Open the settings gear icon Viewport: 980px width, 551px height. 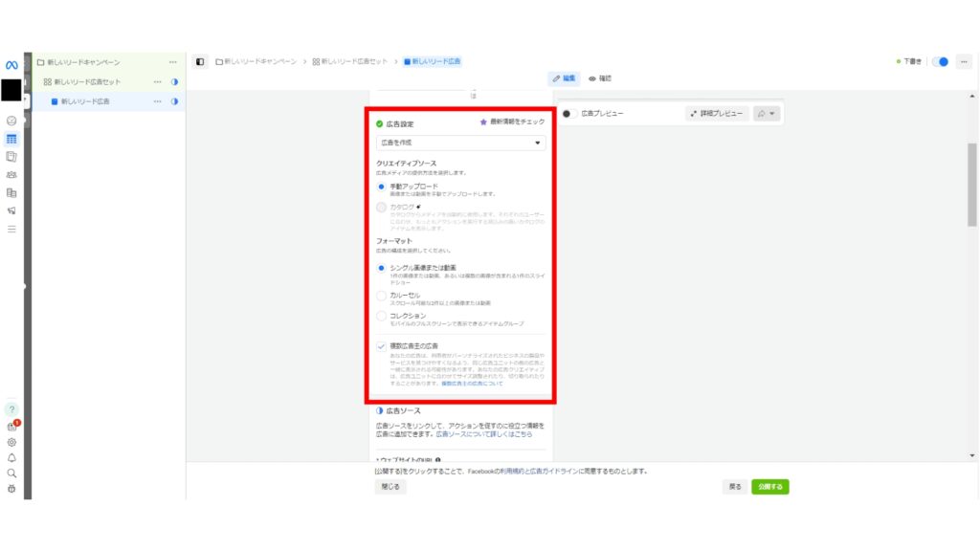point(11,442)
